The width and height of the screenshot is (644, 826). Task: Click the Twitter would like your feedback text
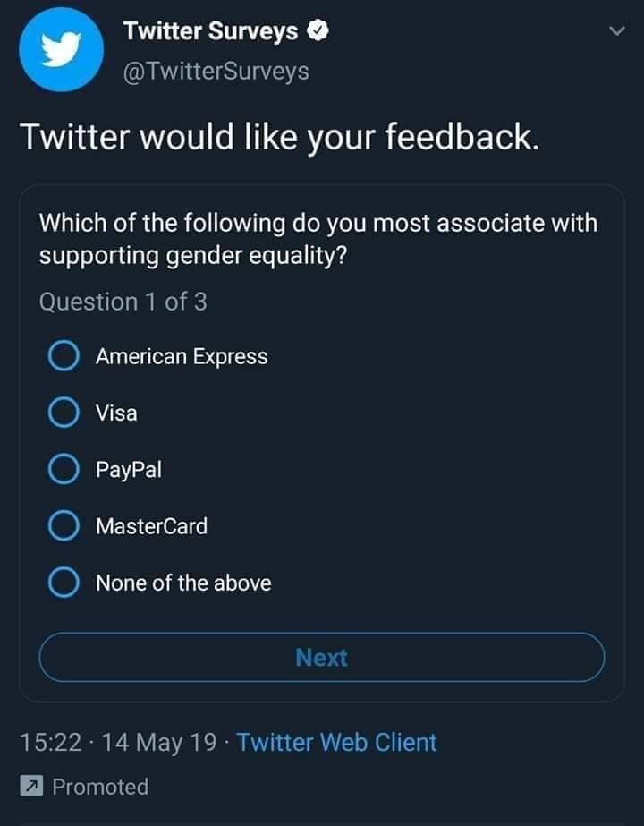coord(279,137)
